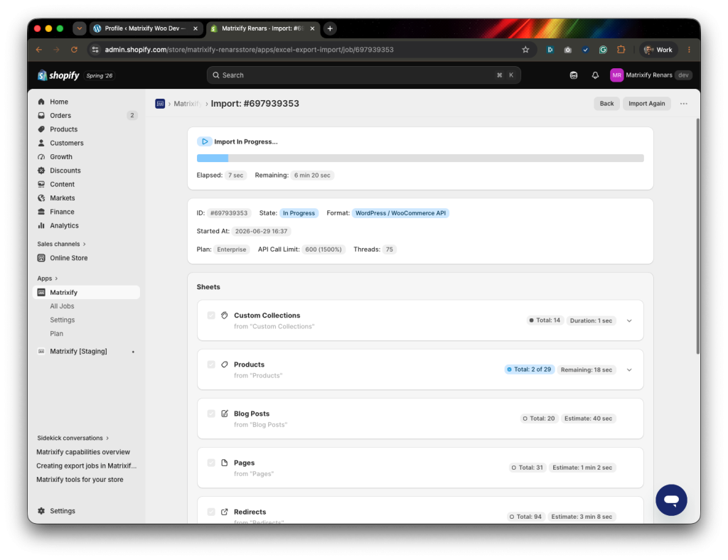Toggle the Pages sheet checkbox
The image size is (728, 560).
pyautogui.click(x=211, y=463)
